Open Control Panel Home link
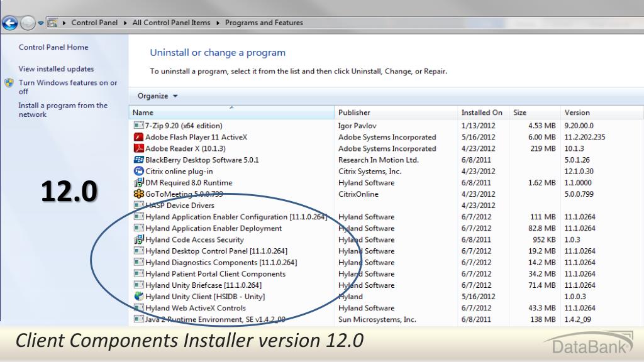The width and height of the screenshot is (644, 362). [x=53, y=47]
